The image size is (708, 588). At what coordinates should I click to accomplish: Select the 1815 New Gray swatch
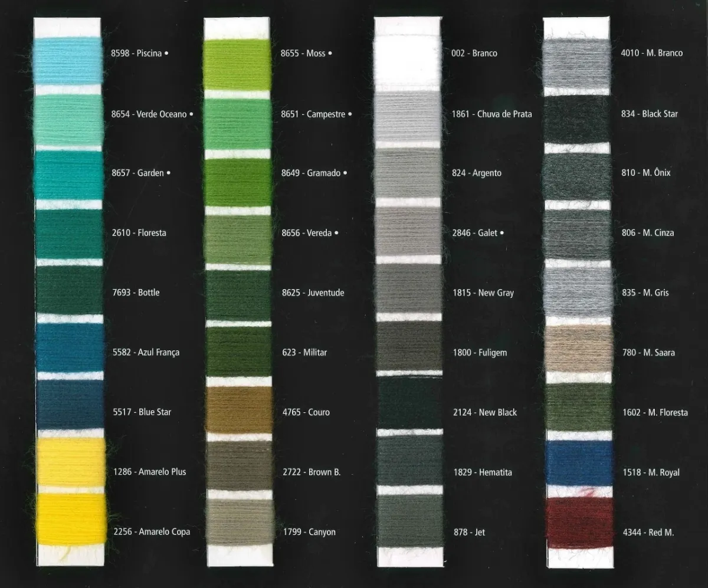click(x=408, y=289)
